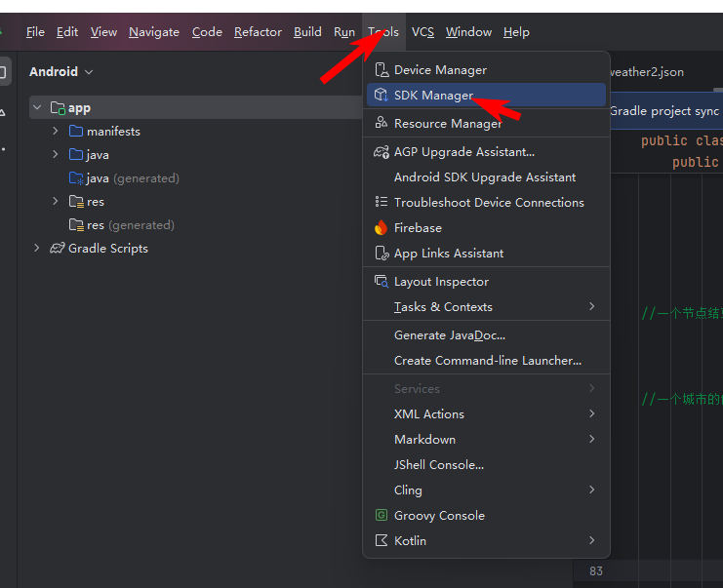723x588 pixels.
Task: Expand Gradle Scripts chevron
Action: (37, 248)
